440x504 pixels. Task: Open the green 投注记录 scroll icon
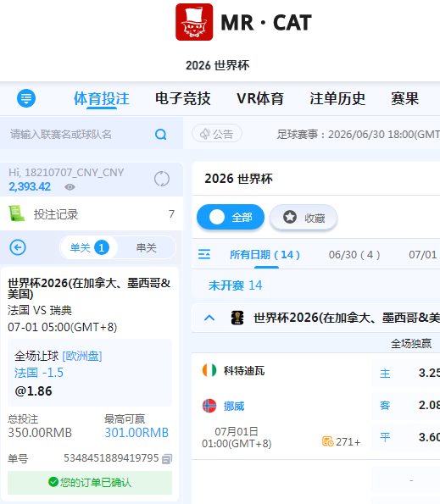[x=17, y=213]
